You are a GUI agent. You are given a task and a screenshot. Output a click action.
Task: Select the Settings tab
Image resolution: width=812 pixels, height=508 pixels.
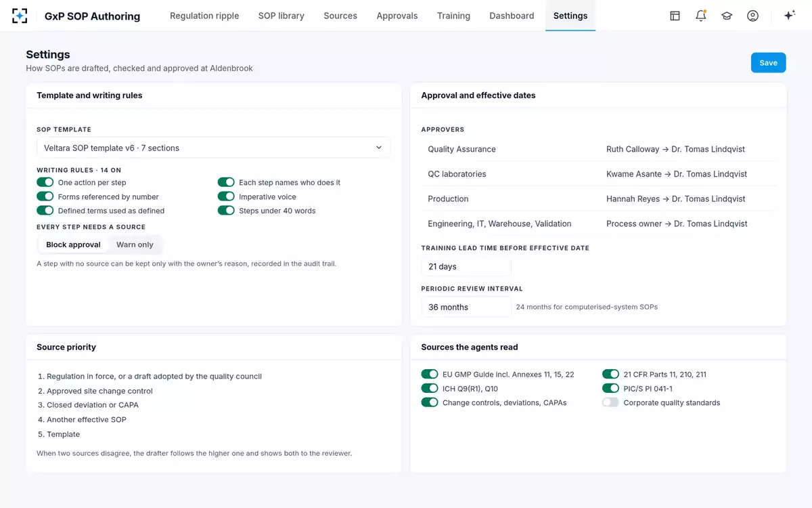click(570, 16)
